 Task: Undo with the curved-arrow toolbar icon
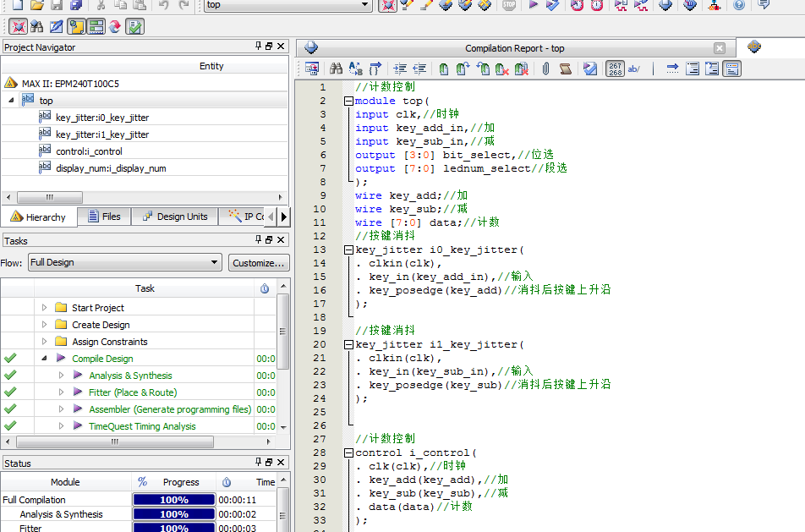(x=164, y=4)
